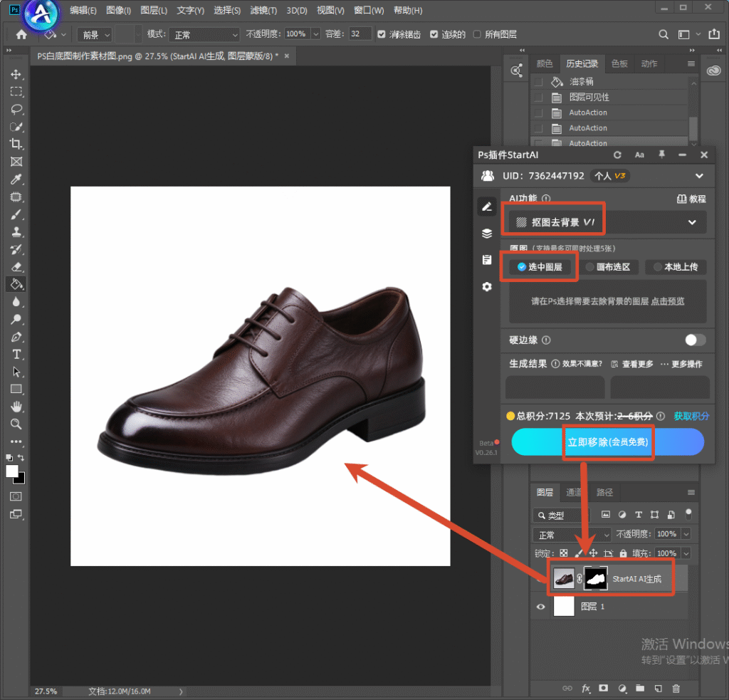Click the delete layer trash icon
This screenshot has height=700, width=729.
[x=676, y=689]
